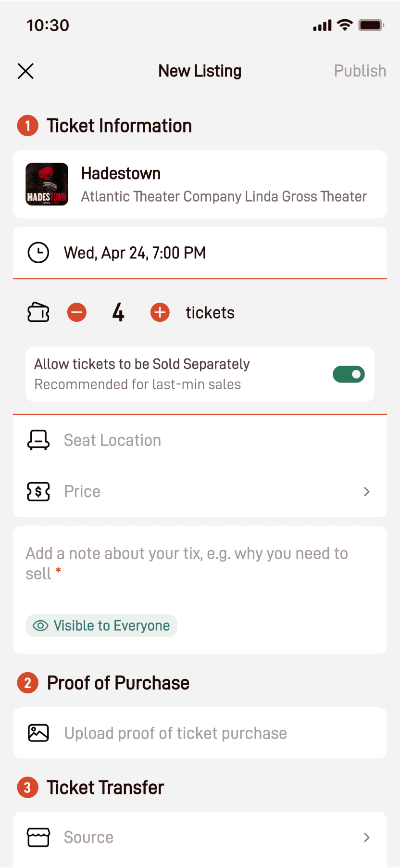Tap the Publish button
Screen dimensions: 400x868
[x=360, y=71]
